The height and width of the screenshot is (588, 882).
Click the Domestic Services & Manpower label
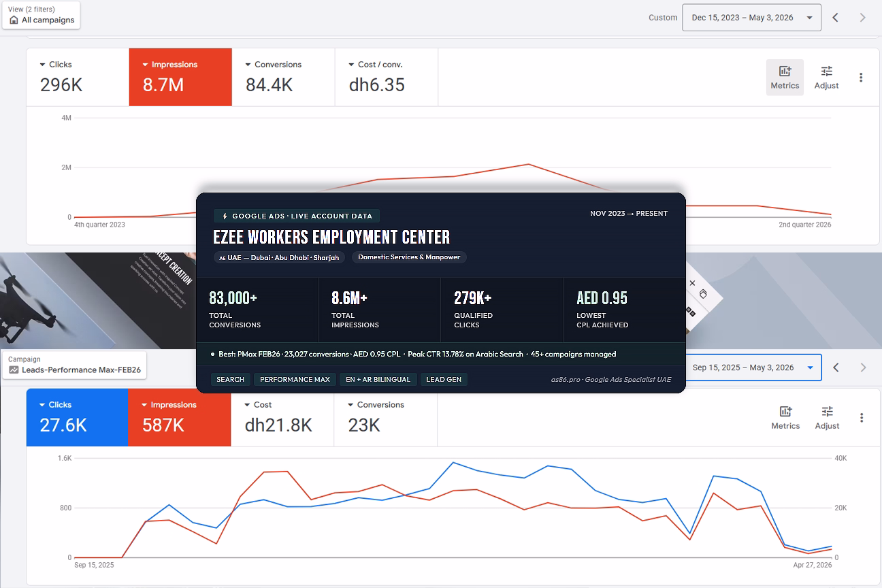point(409,257)
